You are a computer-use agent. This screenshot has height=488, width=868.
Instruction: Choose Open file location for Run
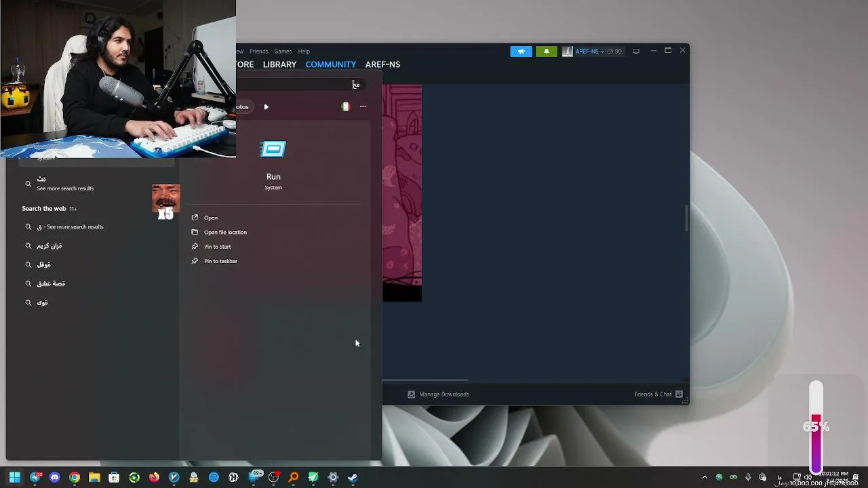coord(225,232)
